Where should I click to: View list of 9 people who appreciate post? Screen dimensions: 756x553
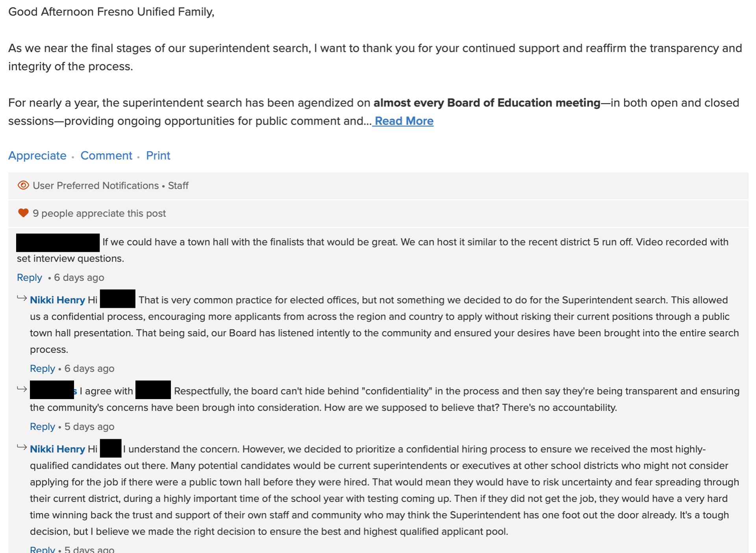99,213
